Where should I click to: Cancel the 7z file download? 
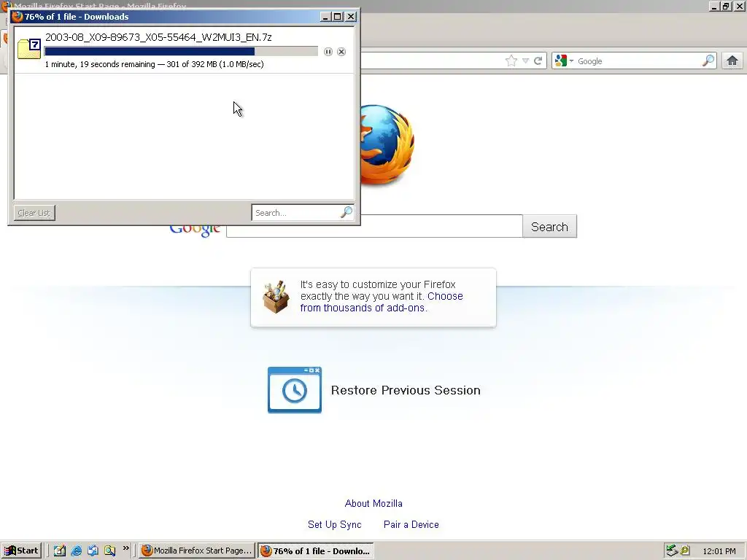pyautogui.click(x=341, y=52)
